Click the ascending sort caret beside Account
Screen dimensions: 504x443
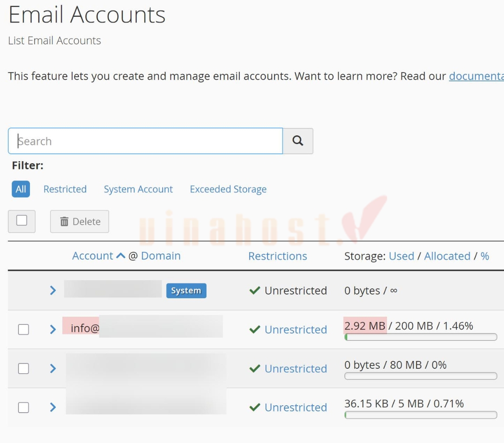[x=120, y=256]
